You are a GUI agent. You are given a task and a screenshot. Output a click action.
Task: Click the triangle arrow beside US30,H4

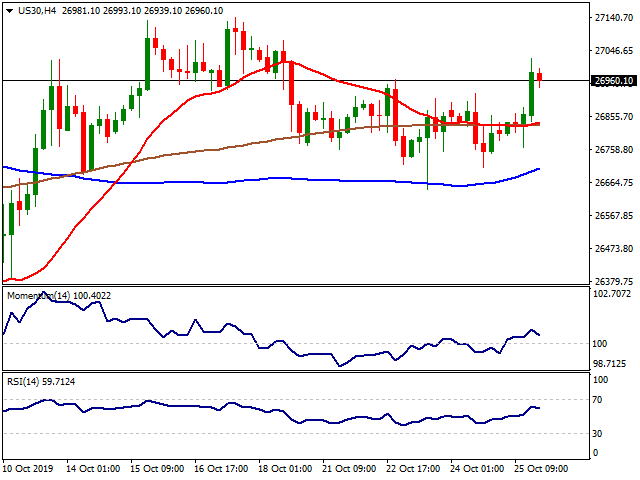click(9, 11)
